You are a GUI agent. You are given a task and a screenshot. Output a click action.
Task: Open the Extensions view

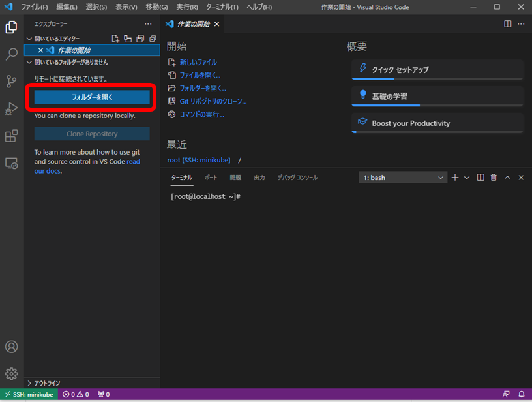[x=11, y=136]
